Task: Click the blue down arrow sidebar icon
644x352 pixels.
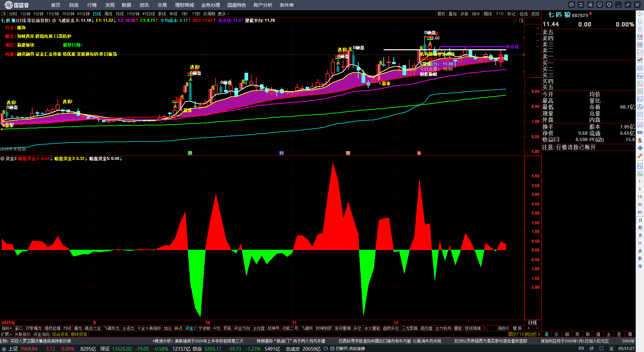Action: tap(640, 30)
